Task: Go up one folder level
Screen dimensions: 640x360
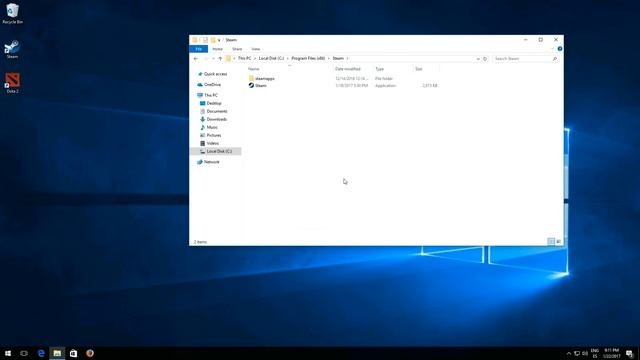Action: 220,59
